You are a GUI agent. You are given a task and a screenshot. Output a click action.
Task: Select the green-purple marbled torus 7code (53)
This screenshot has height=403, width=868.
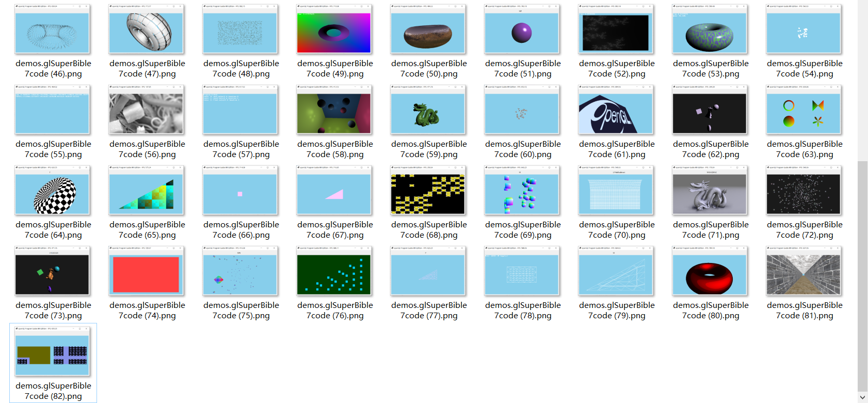710,33
